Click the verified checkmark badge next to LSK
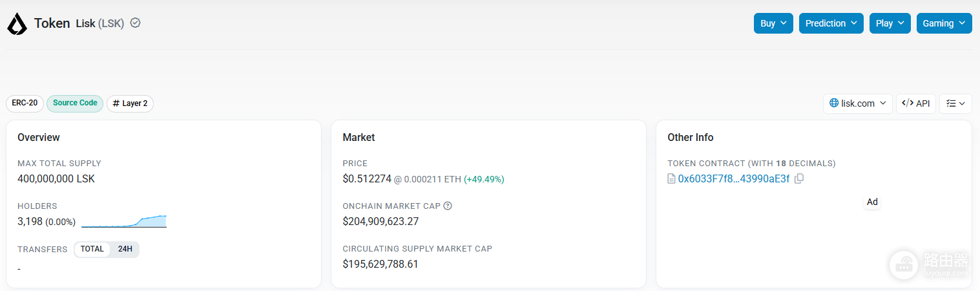 pyautogui.click(x=135, y=23)
